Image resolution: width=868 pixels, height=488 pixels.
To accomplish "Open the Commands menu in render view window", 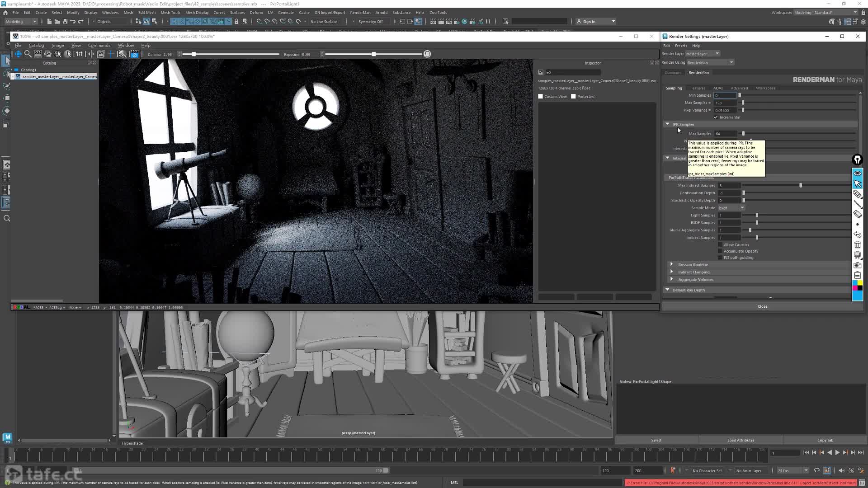I will click(99, 45).
